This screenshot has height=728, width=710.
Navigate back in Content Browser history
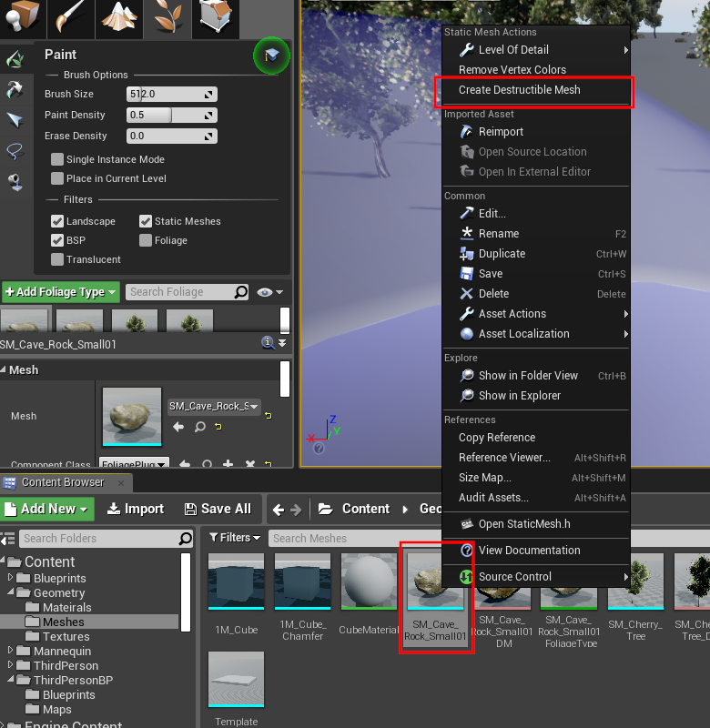[279, 510]
